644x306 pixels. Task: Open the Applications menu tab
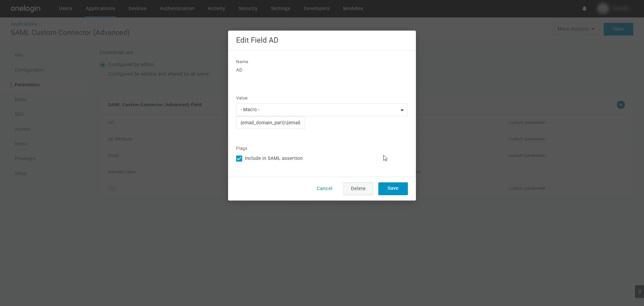[100, 8]
